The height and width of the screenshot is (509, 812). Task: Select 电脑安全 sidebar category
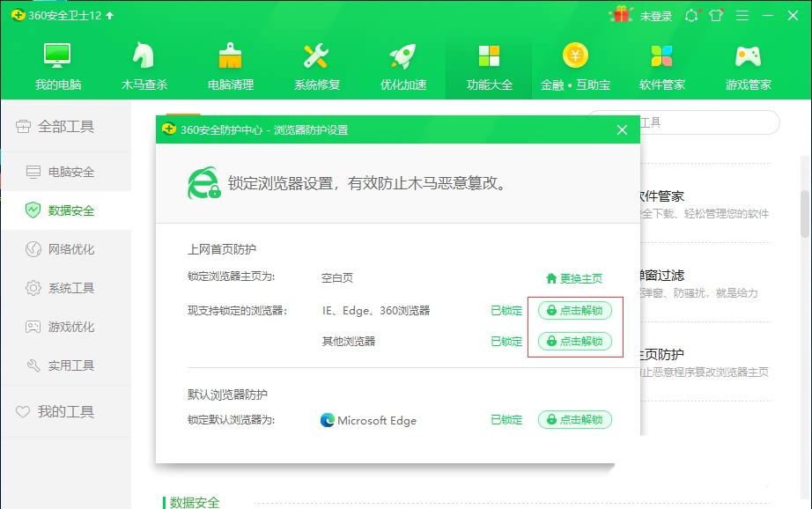click(x=66, y=172)
